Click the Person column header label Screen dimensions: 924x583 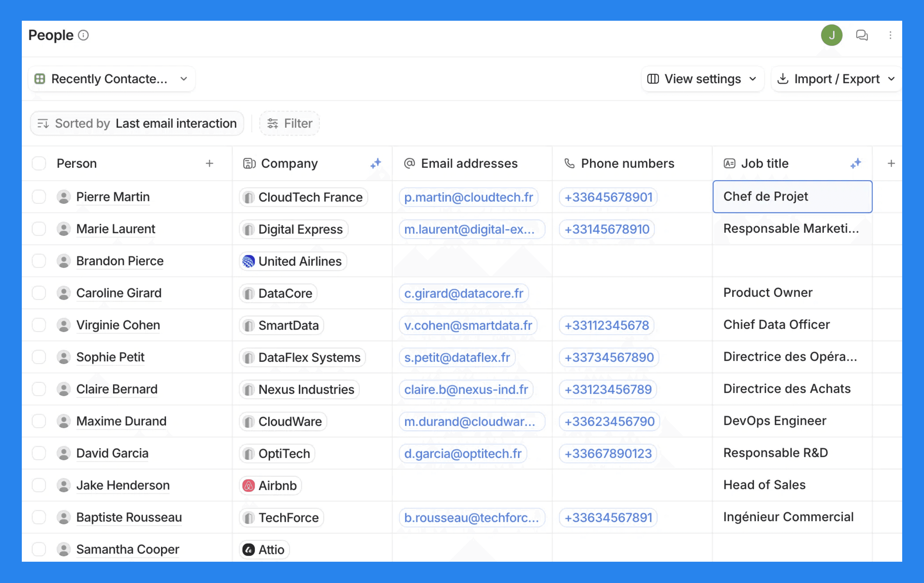77,163
